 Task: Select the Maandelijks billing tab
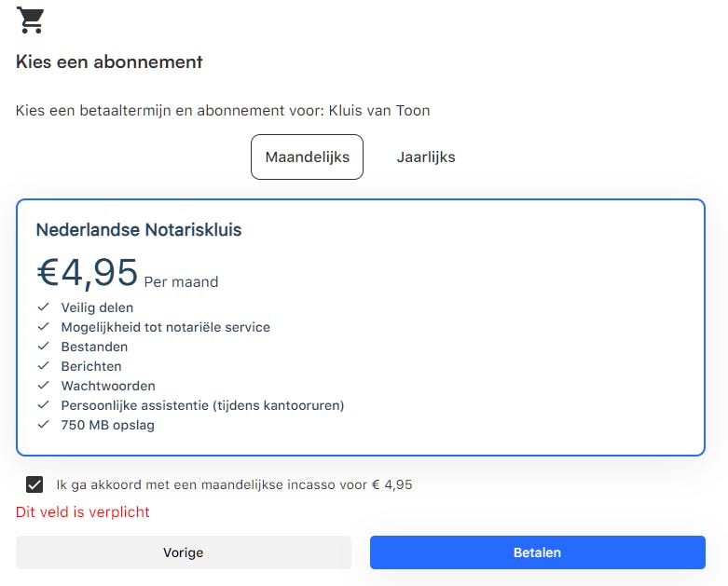point(307,157)
